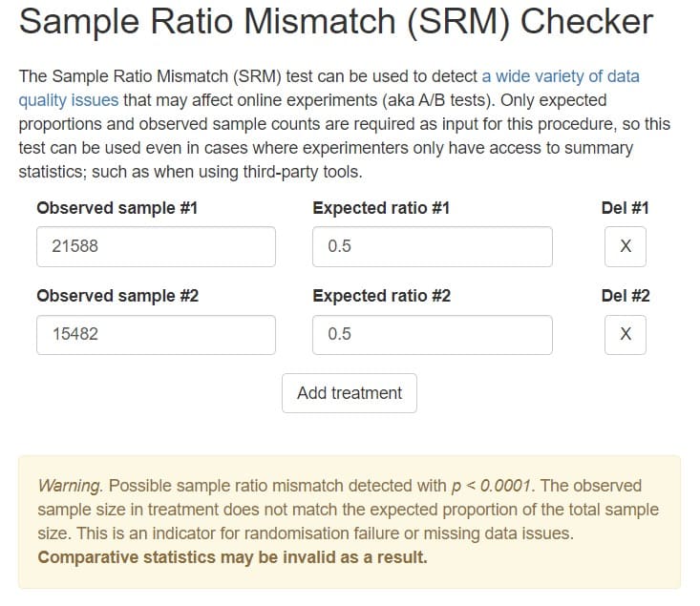
Task: Click the bold 'Comparative statistics may be invalid' text
Action: [232, 557]
